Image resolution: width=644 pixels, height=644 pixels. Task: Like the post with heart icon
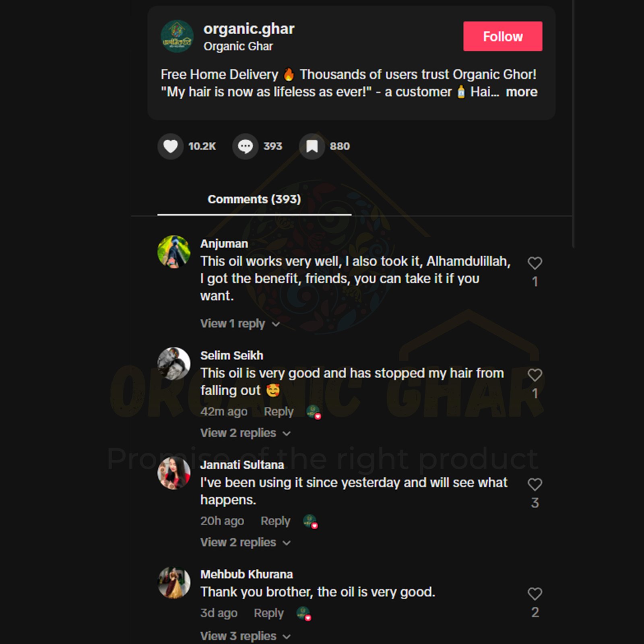tap(170, 146)
